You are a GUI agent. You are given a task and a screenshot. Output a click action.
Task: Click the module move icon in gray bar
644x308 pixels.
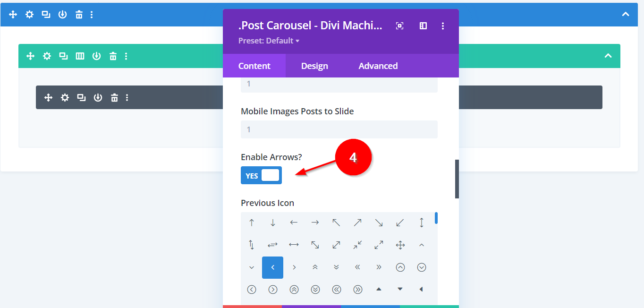(x=48, y=98)
